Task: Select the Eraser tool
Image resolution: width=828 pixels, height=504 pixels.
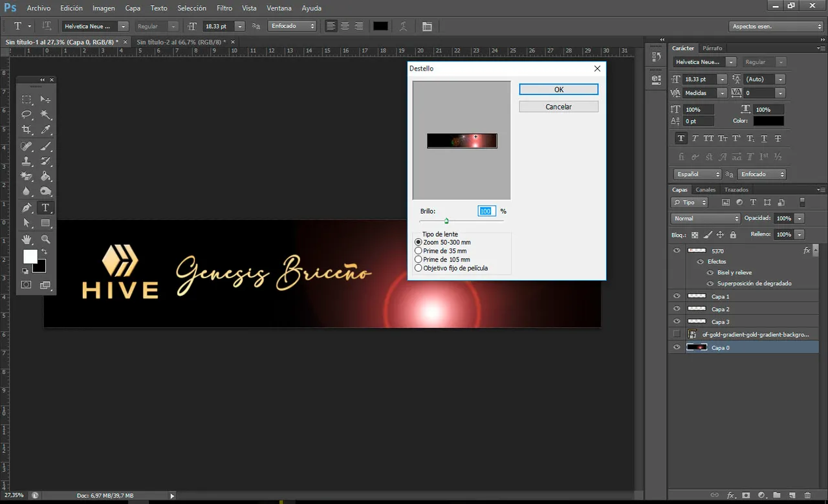Action: point(27,176)
